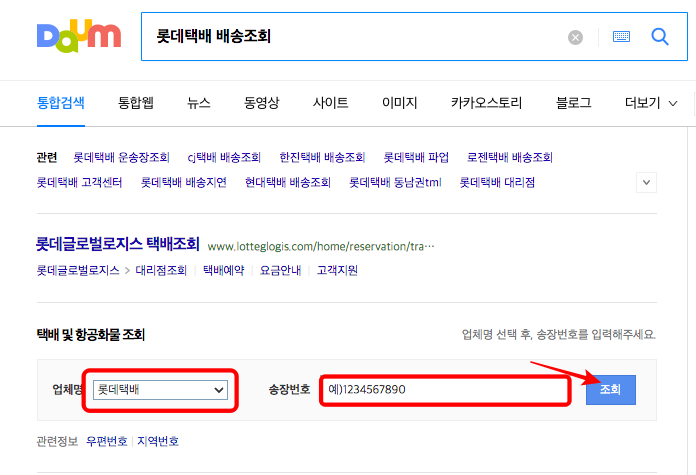
Task: Expand the related searches chevron box
Action: pos(646,182)
